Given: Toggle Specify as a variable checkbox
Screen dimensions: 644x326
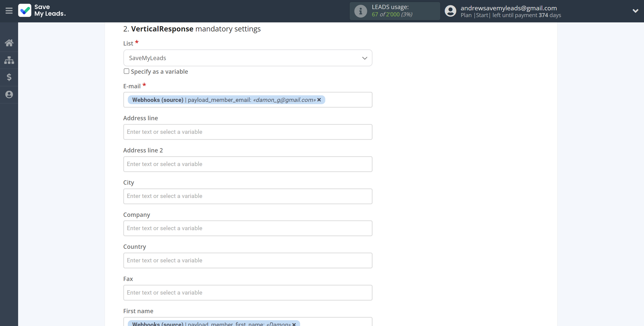Looking at the screenshot, I should click(127, 71).
